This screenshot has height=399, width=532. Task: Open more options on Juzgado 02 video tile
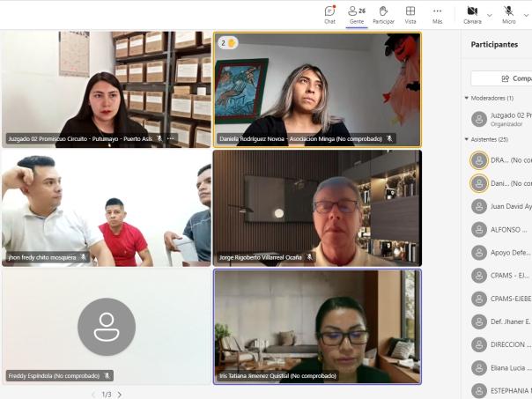point(171,138)
